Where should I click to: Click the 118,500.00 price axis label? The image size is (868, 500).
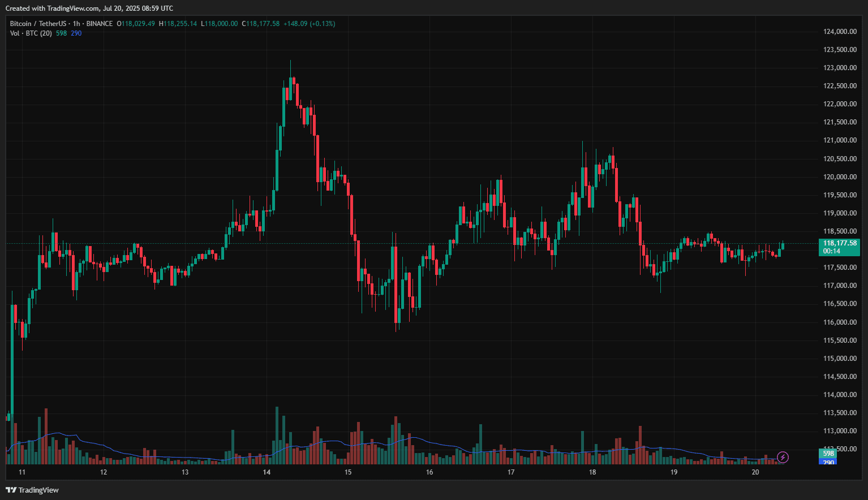coord(840,231)
